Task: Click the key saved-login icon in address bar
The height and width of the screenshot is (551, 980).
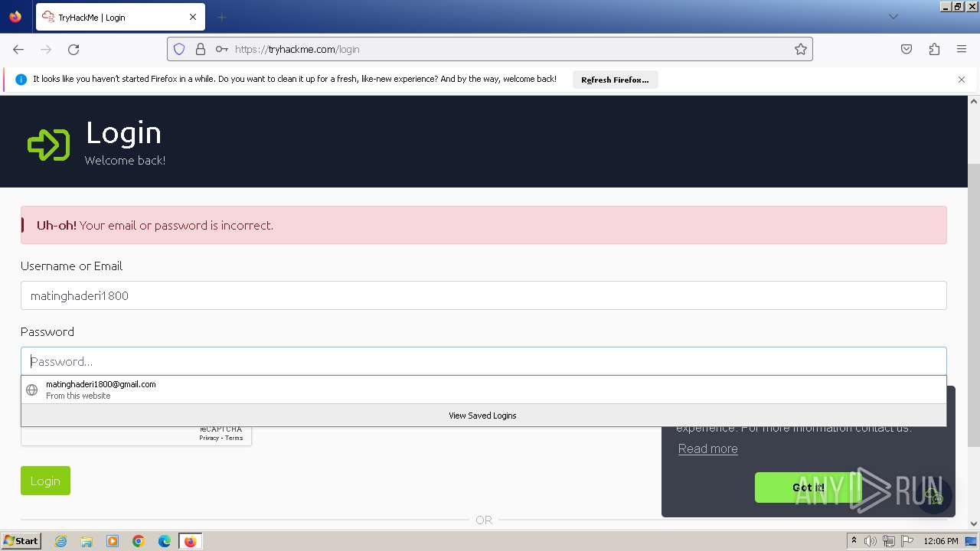Action: (222, 49)
